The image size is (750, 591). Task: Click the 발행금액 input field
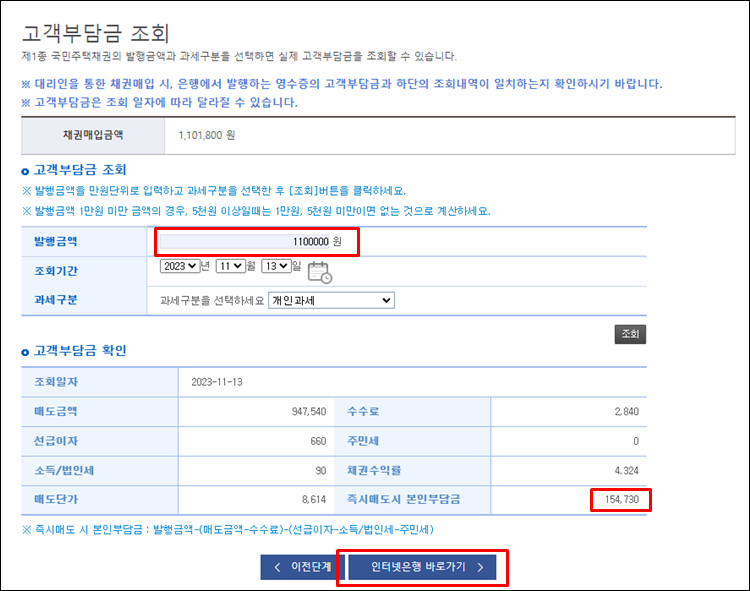click(x=245, y=241)
